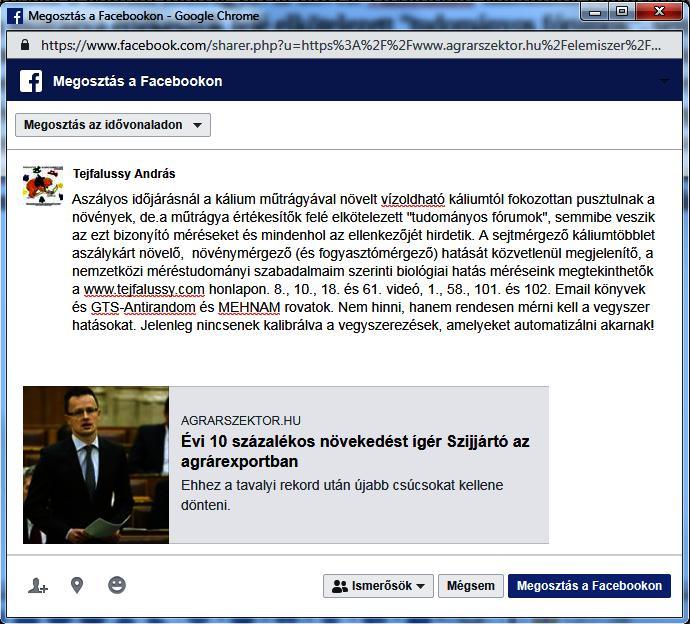Open the 'Ismerősök' audience selector
This screenshot has width=690, height=624.
(378, 586)
